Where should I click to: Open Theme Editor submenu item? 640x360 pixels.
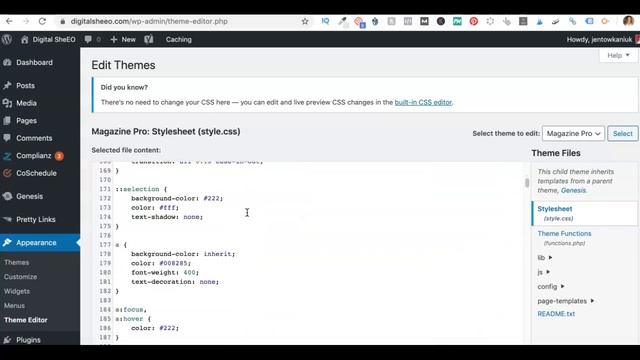pos(26,320)
